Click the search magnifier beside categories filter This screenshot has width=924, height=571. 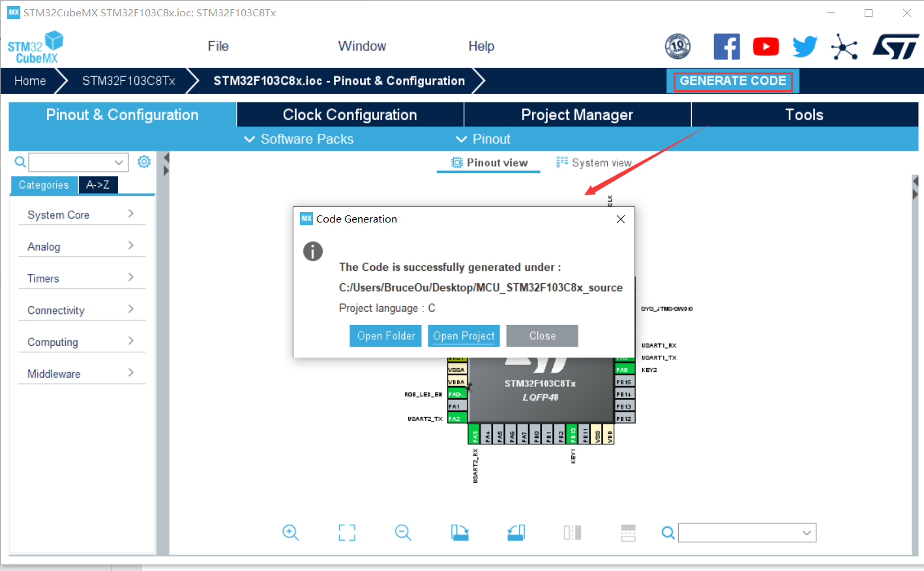pos(20,162)
